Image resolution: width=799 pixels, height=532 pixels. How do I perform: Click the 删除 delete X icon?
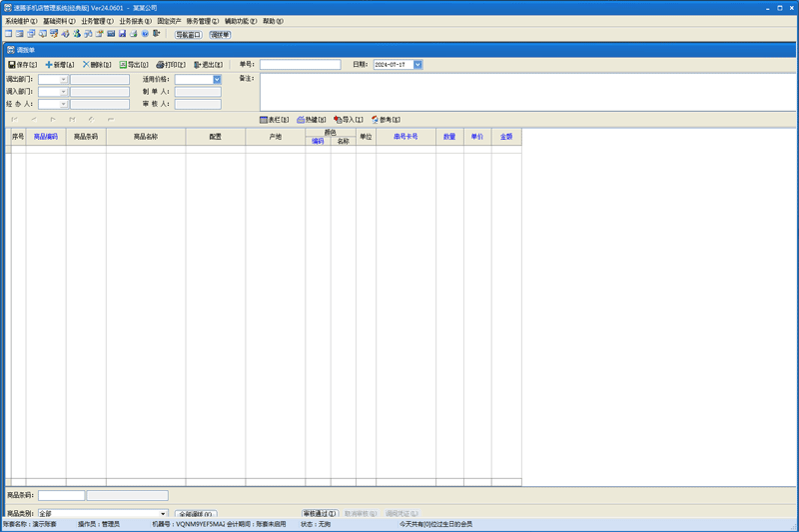(x=86, y=65)
